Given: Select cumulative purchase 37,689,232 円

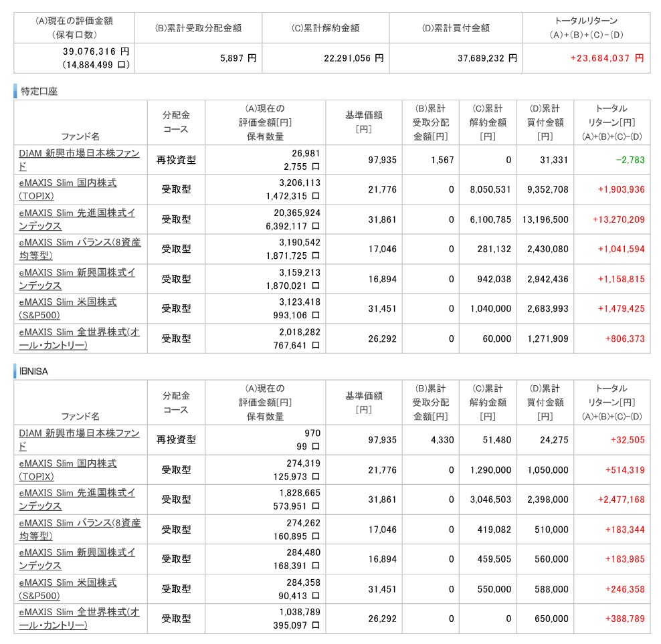Looking at the screenshot, I should pyautogui.click(x=487, y=58).
